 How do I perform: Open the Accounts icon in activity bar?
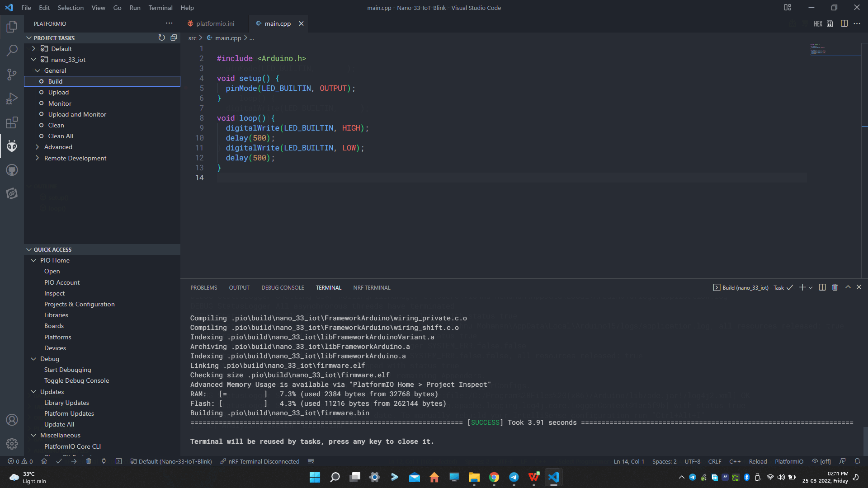pos(12,420)
